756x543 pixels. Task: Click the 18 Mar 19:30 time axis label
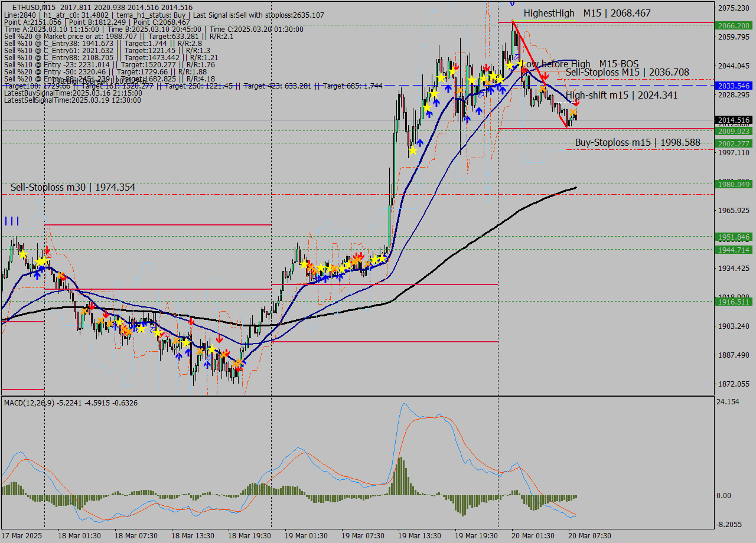tap(249, 535)
